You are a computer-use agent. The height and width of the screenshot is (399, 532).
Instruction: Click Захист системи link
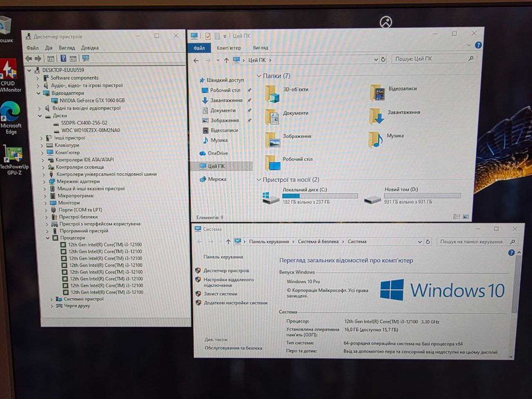(221, 294)
